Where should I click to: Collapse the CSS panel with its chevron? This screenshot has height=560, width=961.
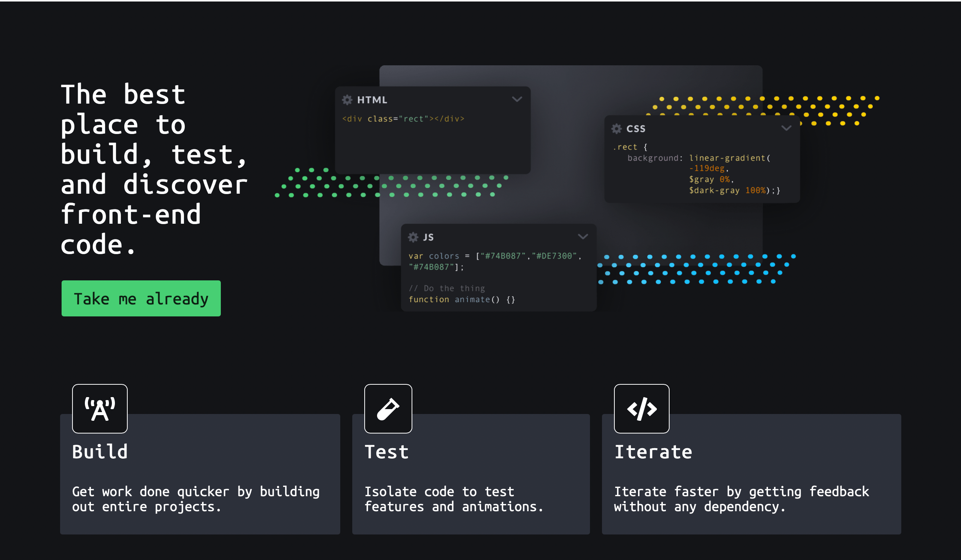coord(787,128)
